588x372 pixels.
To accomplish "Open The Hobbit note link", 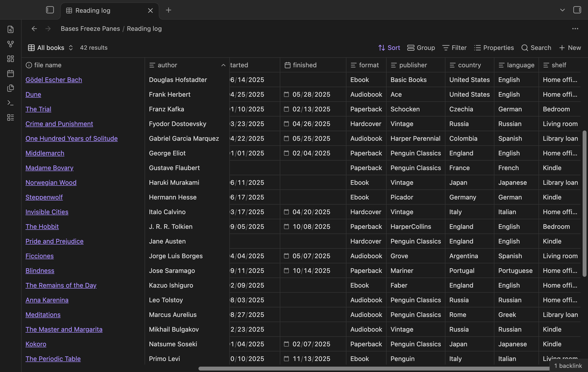I will (42, 227).
